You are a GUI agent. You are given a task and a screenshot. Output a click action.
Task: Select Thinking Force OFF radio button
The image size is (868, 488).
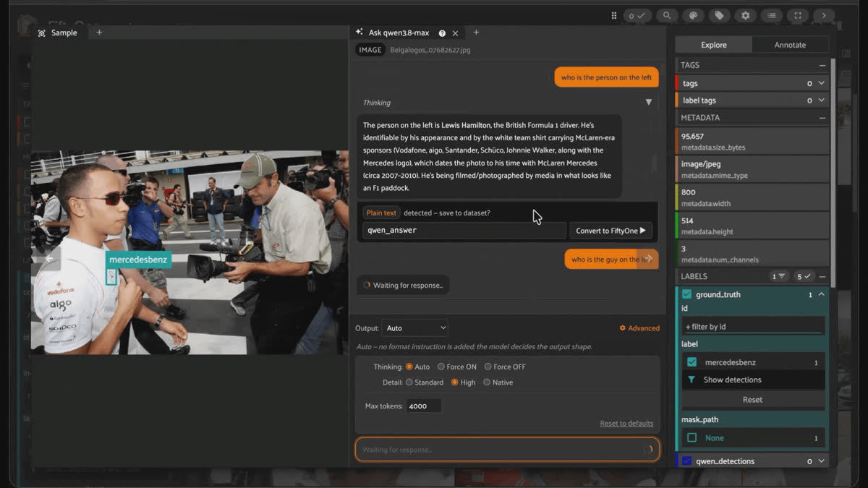coord(488,367)
